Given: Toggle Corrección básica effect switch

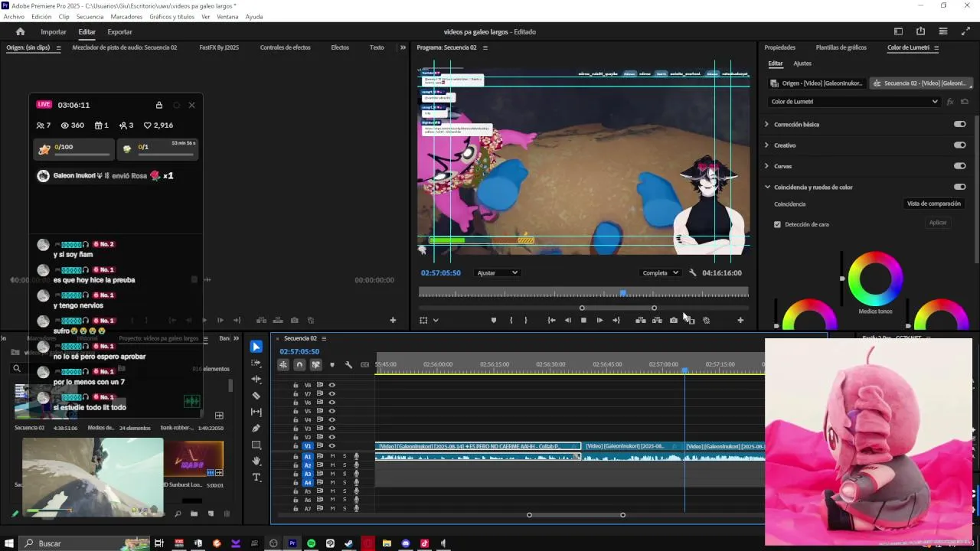Looking at the screenshot, I should pyautogui.click(x=959, y=124).
